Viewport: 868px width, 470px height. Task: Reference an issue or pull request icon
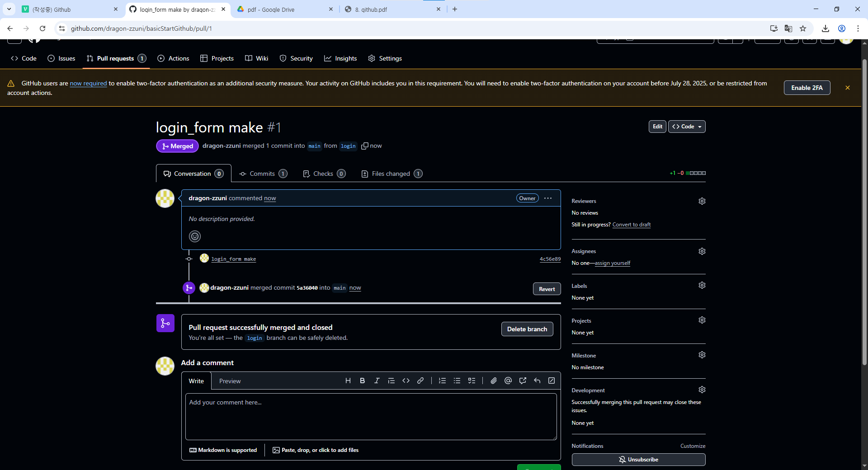[523, 381]
